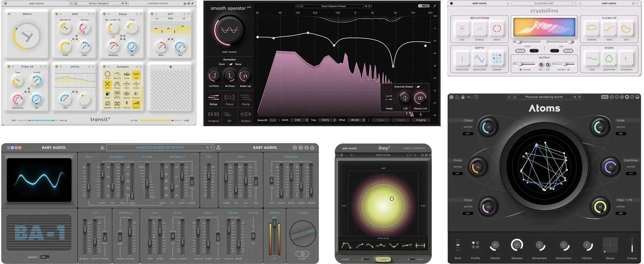
Task: Click Gate tile in Crystalline Clean-Up
Action: point(626,29)
